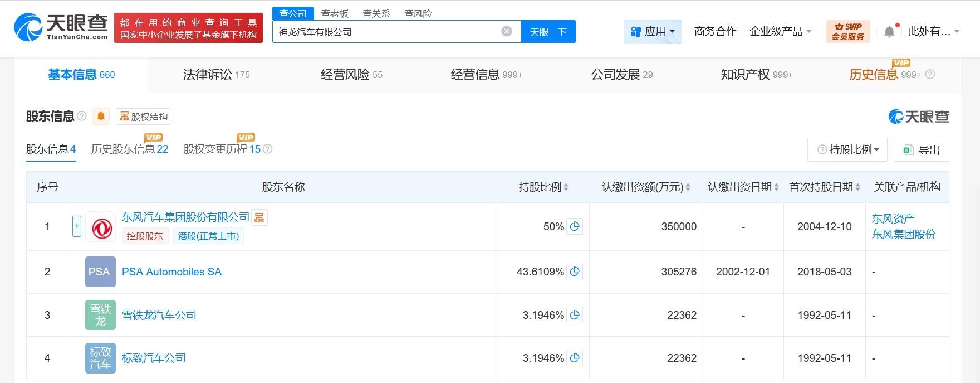
Task: Click equity structure icon next to 东风汽车集团
Action: (x=259, y=217)
